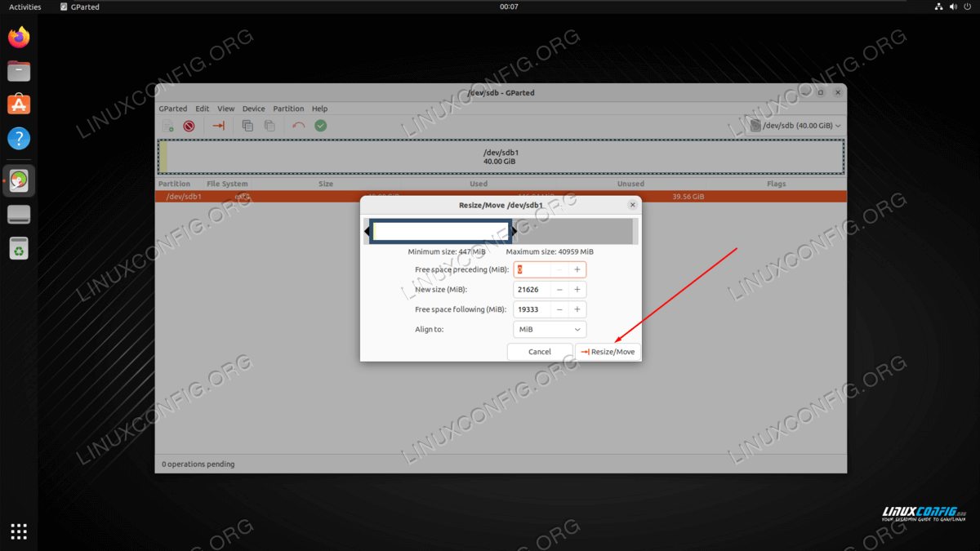Click the Partition column header

[x=174, y=184]
